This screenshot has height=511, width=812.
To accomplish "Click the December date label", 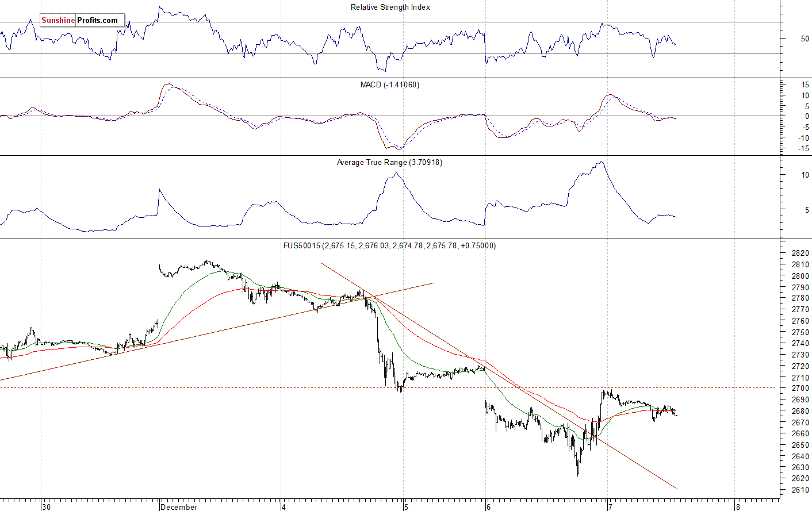I will (179, 507).
